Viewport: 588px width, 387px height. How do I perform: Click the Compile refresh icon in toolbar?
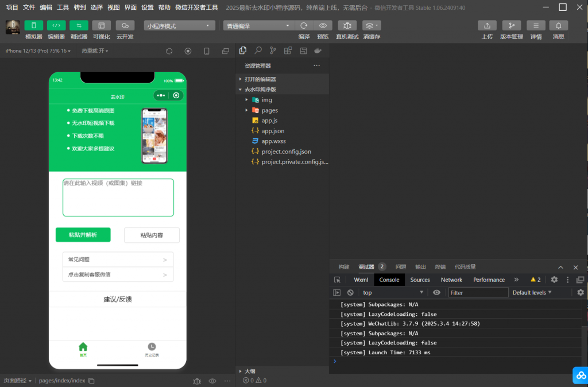coord(304,26)
